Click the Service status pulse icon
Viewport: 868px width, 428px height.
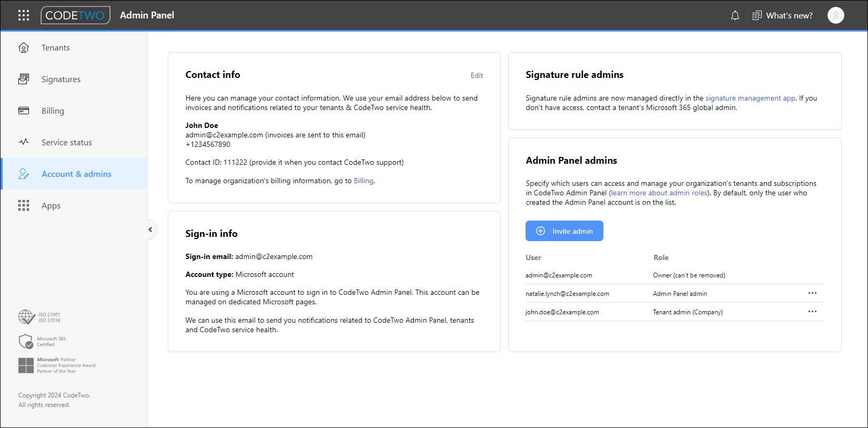pyautogui.click(x=24, y=142)
